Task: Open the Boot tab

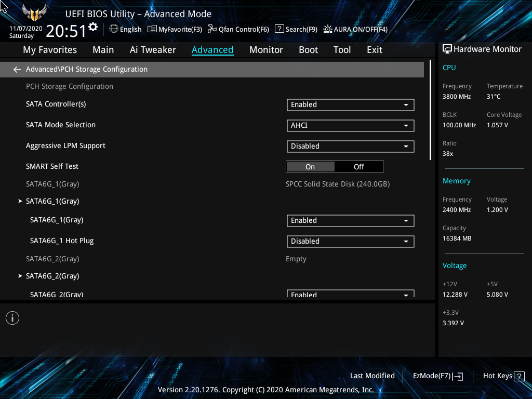Action: click(x=308, y=50)
